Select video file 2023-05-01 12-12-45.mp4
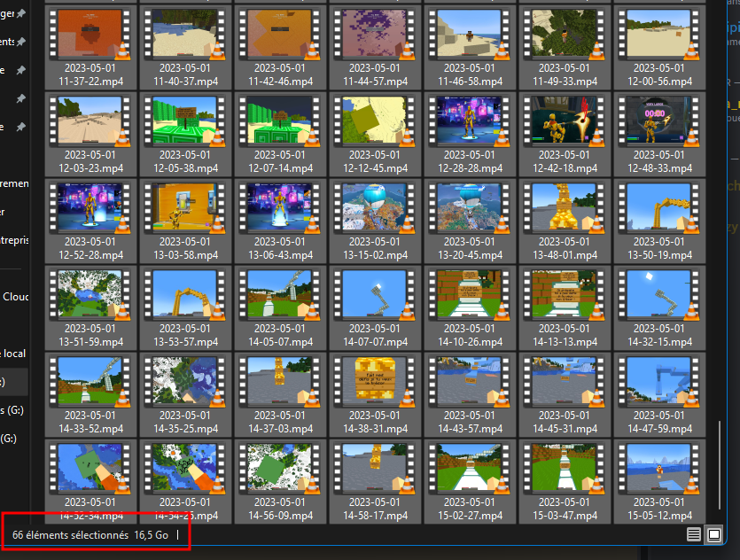This screenshot has height=560, width=740. point(375,134)
